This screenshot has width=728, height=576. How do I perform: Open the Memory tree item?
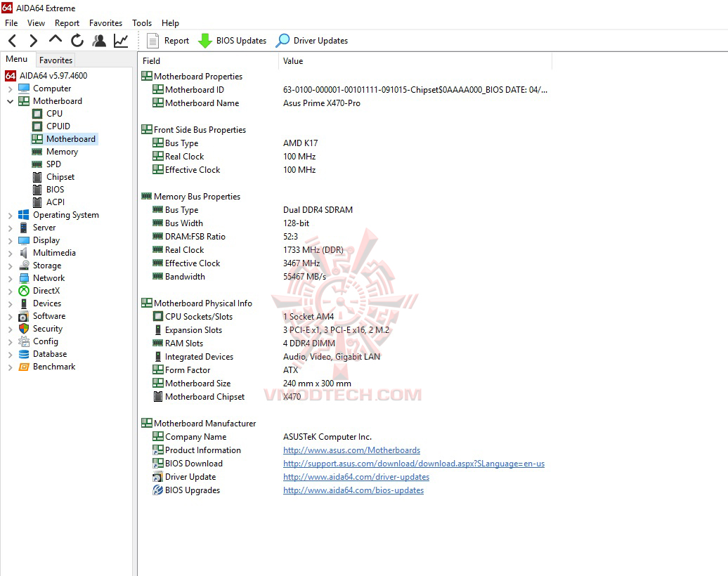click(x=55, y=152)
